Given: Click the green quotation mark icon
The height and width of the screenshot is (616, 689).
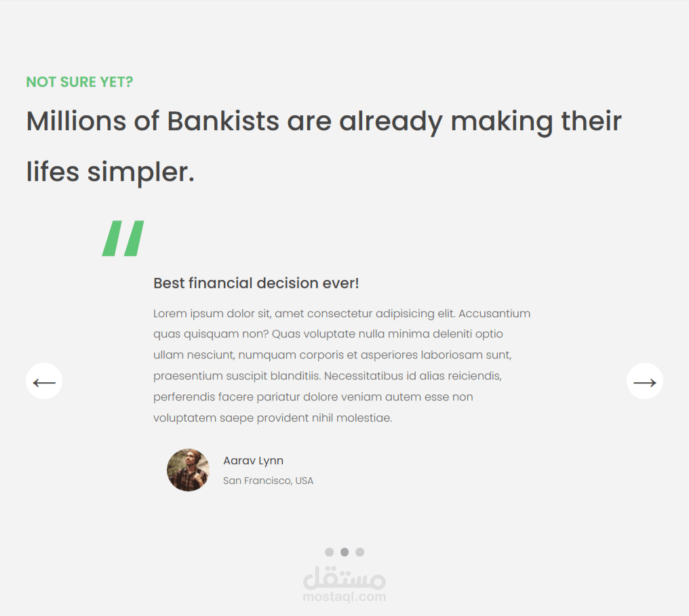Looking at the screenshot, I should (x=123, y=239).
